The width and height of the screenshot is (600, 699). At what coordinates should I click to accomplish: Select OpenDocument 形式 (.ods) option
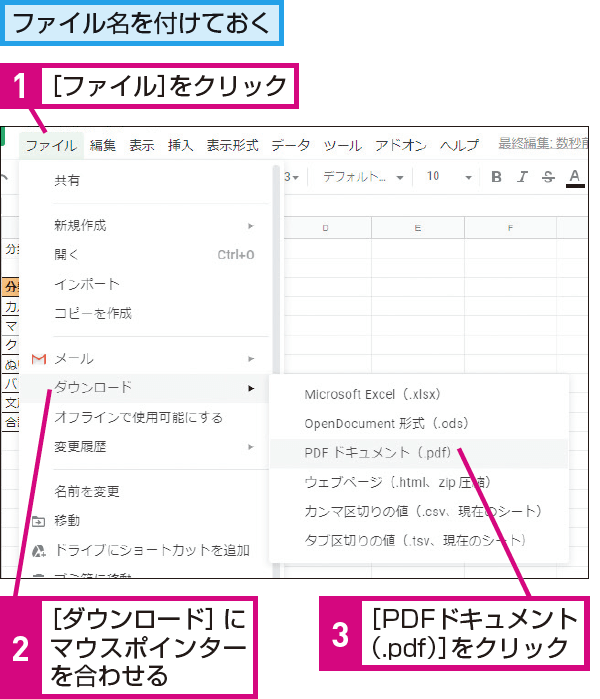[372, 423]
